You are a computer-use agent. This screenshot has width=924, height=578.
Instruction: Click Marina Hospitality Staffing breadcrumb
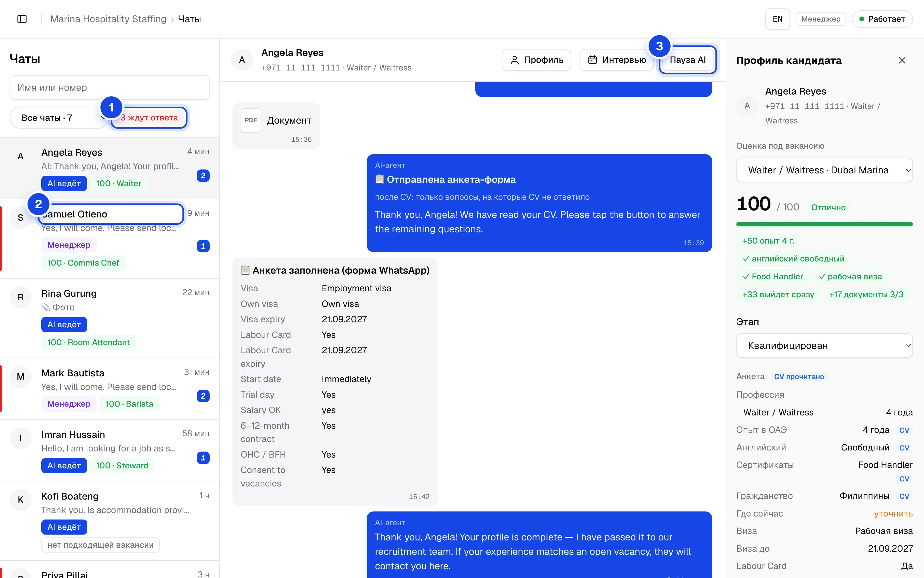[108, 19]
